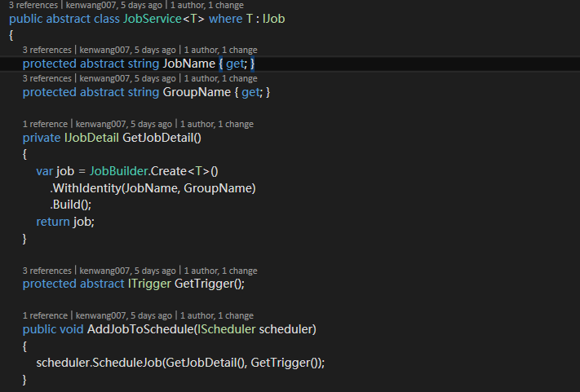This screenshot has height=392, width=580.
Task: Click the WithIdentity method call
Action: pos(87,188)
